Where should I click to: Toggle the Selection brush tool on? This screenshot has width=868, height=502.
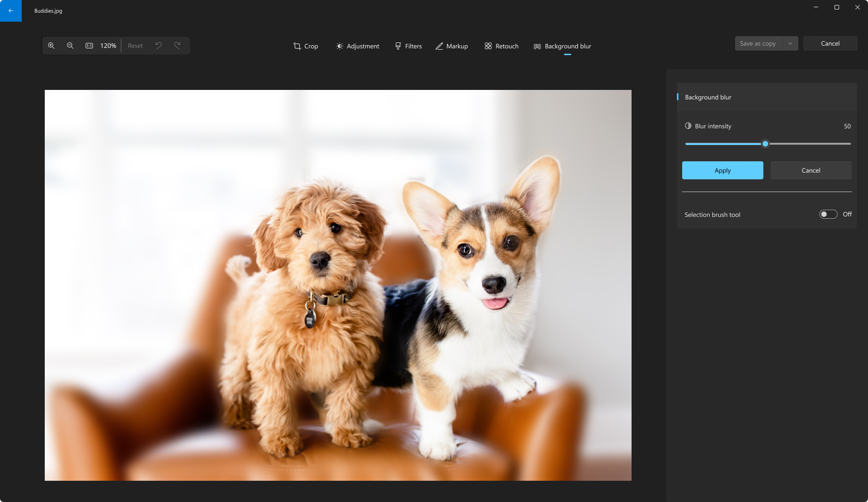[827, 214]
